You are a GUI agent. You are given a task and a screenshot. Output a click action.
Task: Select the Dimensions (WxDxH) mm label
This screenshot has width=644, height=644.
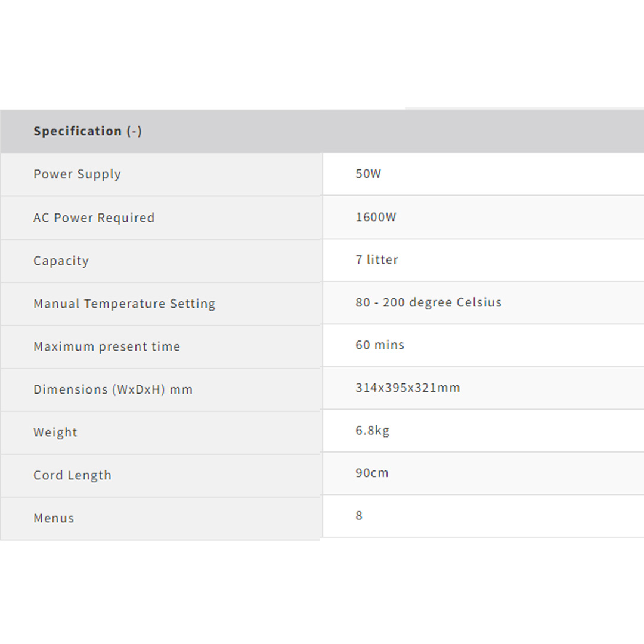(x=113, y=389)
